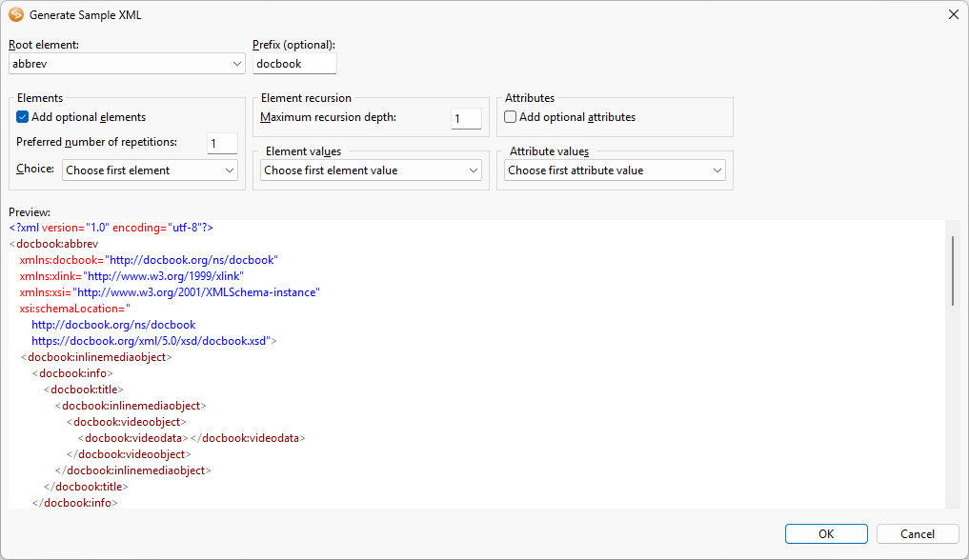
Task: Click the Cancel button
Action: (x=918, y=534)
